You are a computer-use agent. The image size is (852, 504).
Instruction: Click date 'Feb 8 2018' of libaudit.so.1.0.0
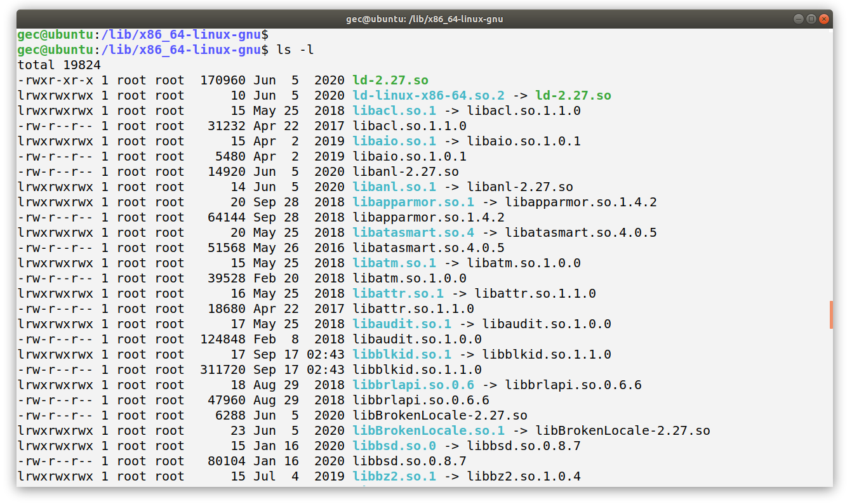point(299,339)
